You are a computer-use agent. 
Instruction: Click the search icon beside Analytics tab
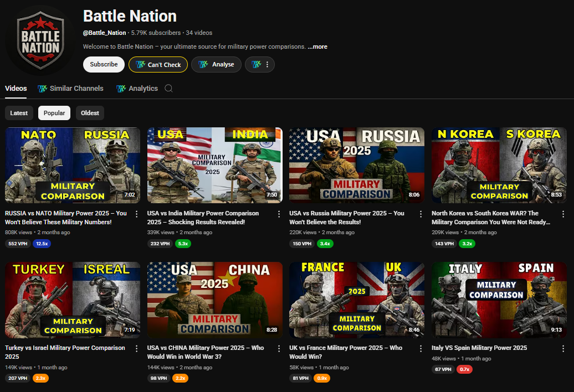[x=169, y=89]
